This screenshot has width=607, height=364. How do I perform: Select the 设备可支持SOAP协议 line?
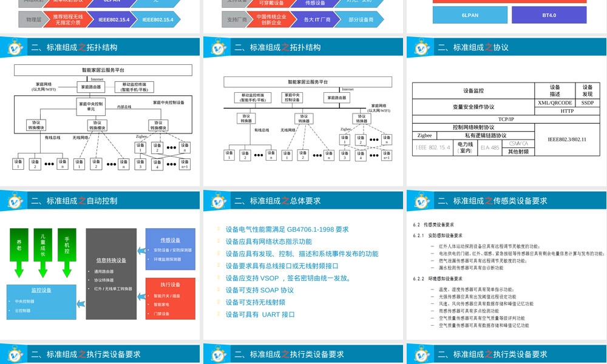(259, 290)
